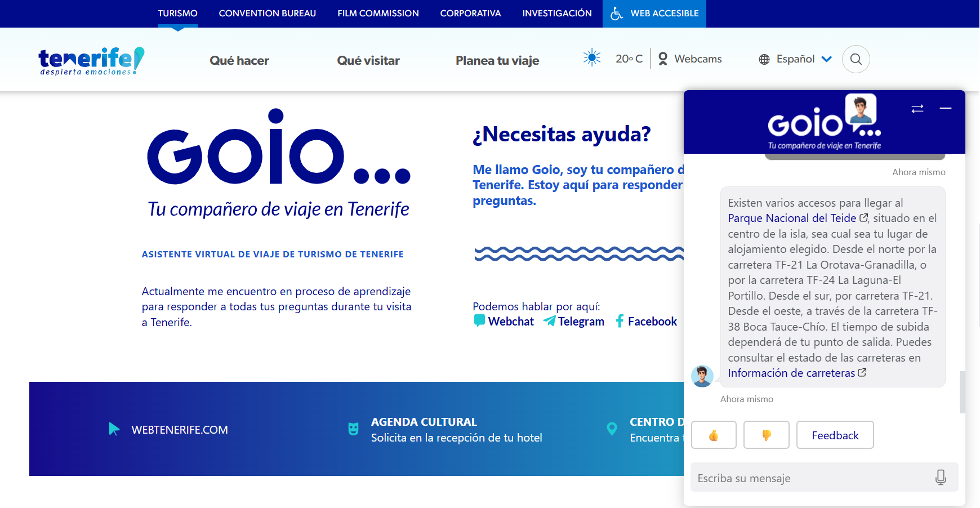Click the chat swap arrows icon
The height and width of the screenshot is (508, 980).
pyautogui.click(x=917, y=108)
